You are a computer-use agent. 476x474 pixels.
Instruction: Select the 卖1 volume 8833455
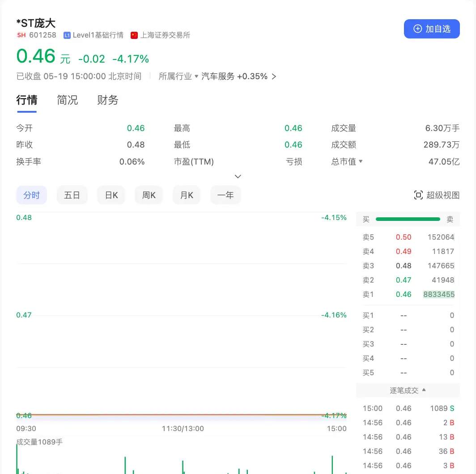pos(439,294)
